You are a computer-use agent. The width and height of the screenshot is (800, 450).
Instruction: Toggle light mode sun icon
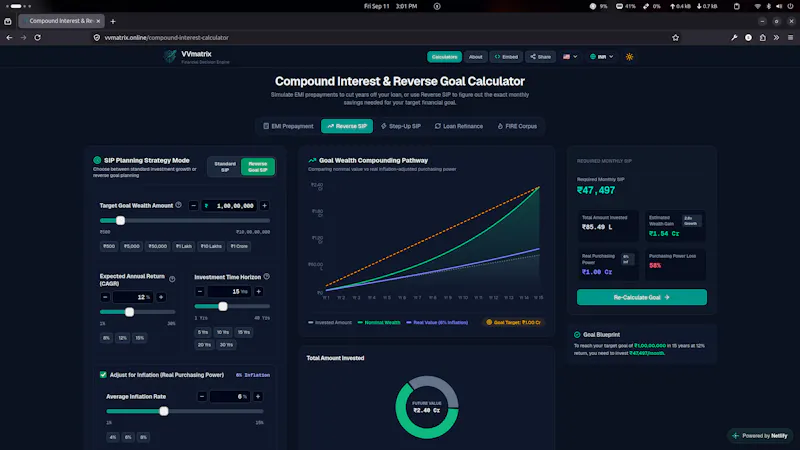click(x=630, y=57)
